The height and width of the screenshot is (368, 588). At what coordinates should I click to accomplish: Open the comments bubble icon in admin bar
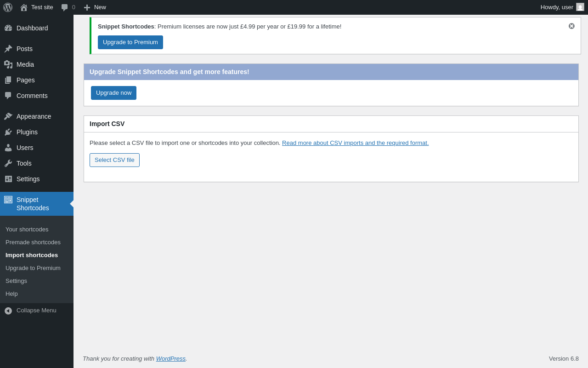pyautogui.click(x=65, y=7)
